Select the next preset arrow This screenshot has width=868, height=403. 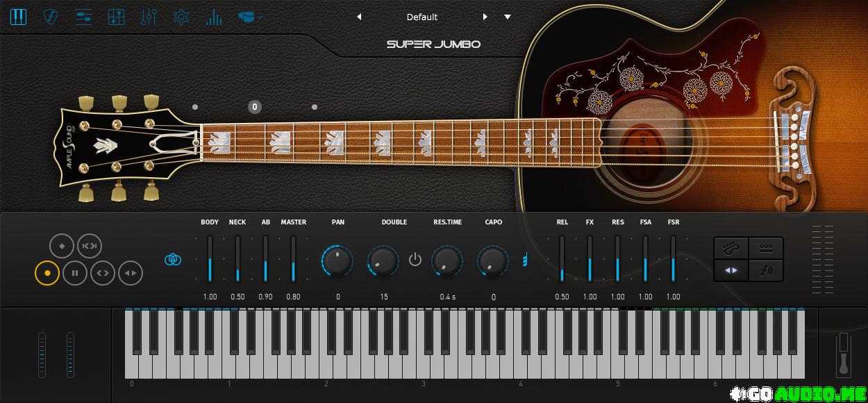(x=485, y=17)
